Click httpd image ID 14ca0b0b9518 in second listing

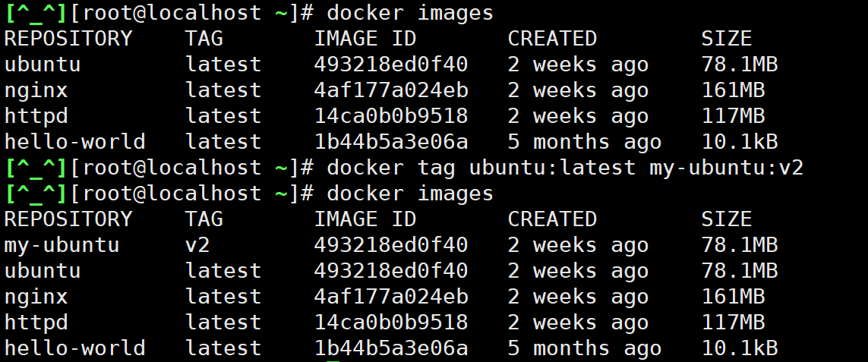(x=391, y=323)
